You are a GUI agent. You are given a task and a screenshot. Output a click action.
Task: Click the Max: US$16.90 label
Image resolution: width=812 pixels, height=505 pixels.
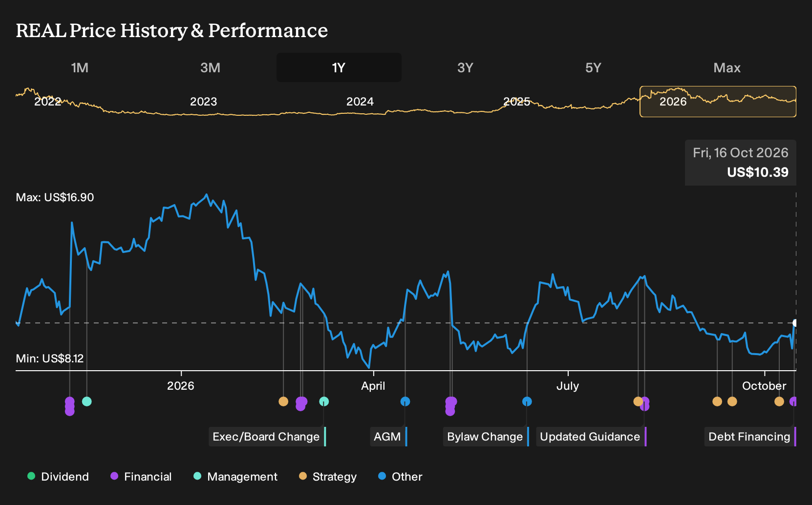click(55, 197)
